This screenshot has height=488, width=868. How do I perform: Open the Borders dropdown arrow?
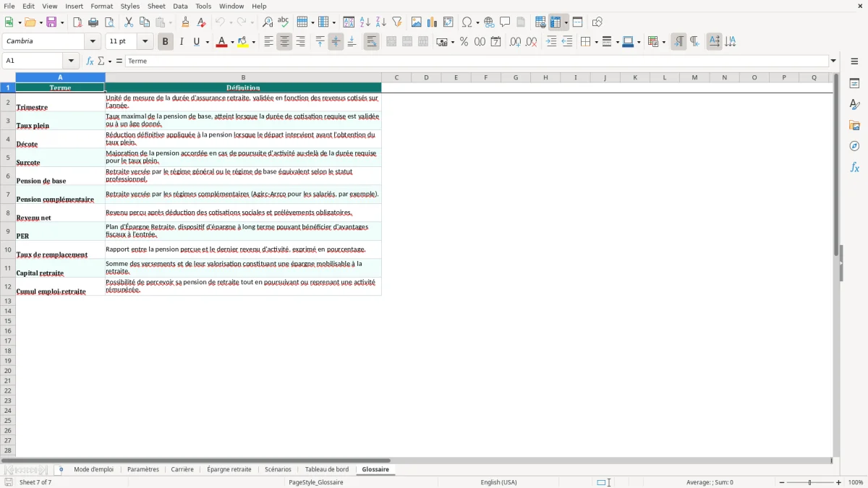595,42
